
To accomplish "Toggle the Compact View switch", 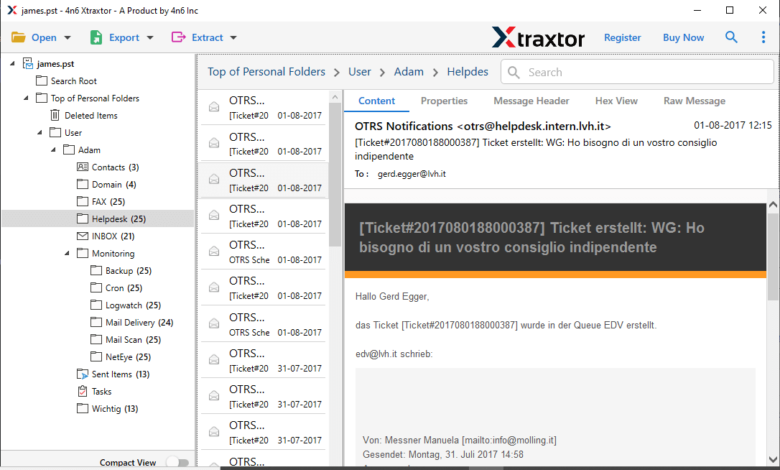I will pyautogui.click(x=176, y=462).
